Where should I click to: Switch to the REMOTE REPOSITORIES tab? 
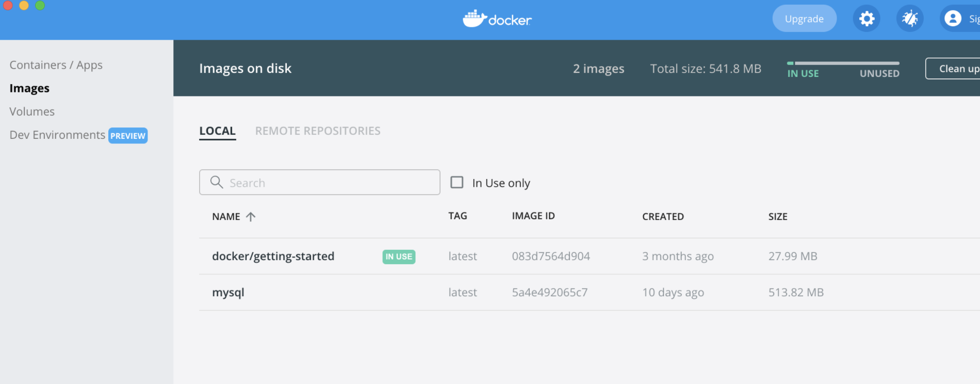tap(318, 131)
